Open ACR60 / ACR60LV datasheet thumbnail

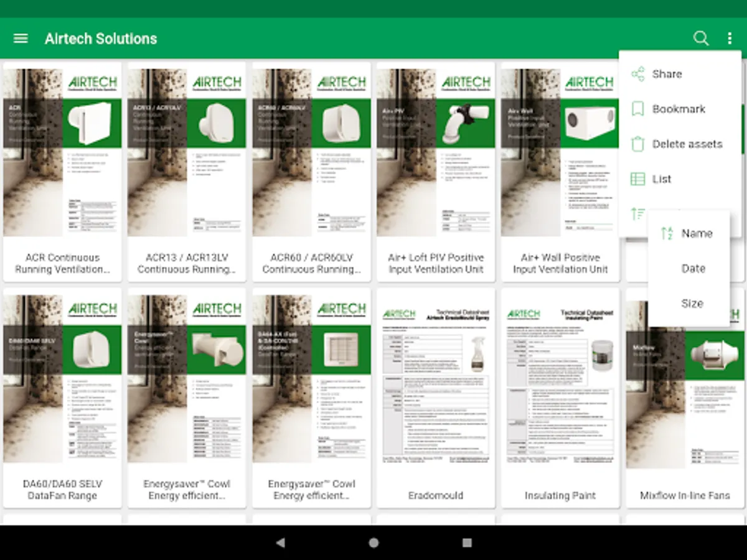[x=311, y=152]
